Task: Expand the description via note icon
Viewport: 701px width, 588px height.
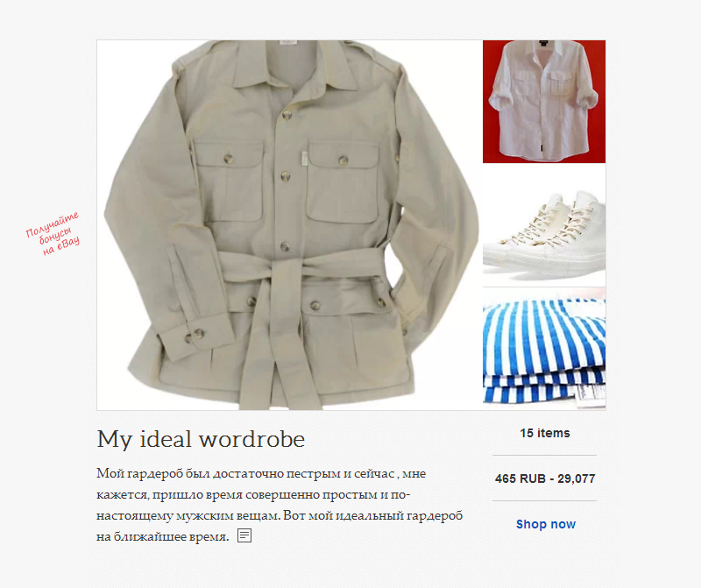Action: point(244,535)
